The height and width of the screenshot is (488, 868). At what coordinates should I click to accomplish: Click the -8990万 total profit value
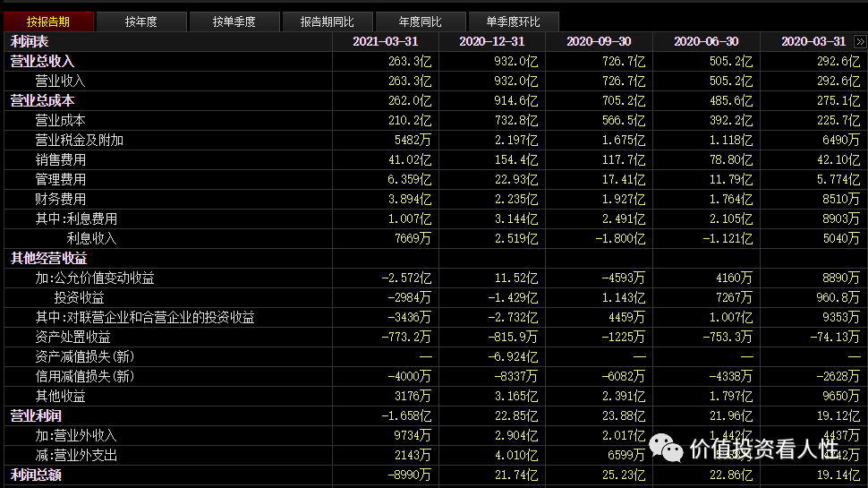coord(410,475)
